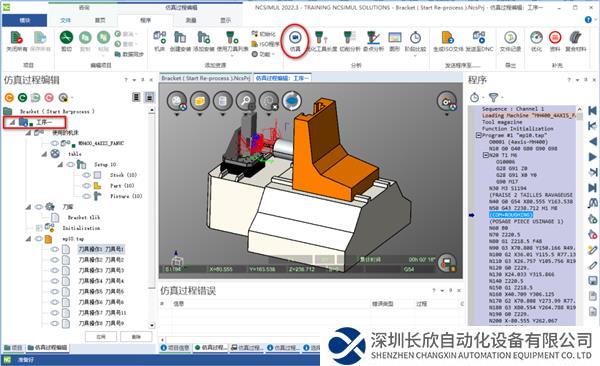The width and height of the screenshot is (600, 366).
Task: Switch to 仿真过程编辑 bottom-left panel tab
Action: [47, 348]
